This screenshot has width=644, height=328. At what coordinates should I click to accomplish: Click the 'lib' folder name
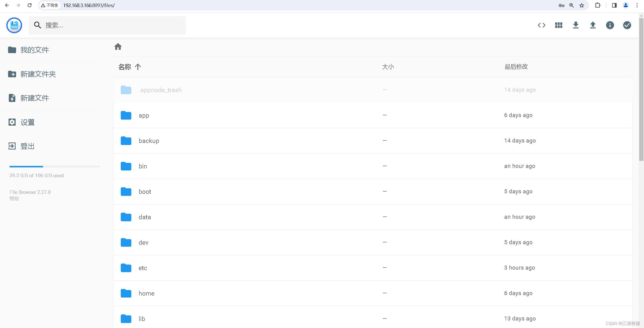pos(142,319)
